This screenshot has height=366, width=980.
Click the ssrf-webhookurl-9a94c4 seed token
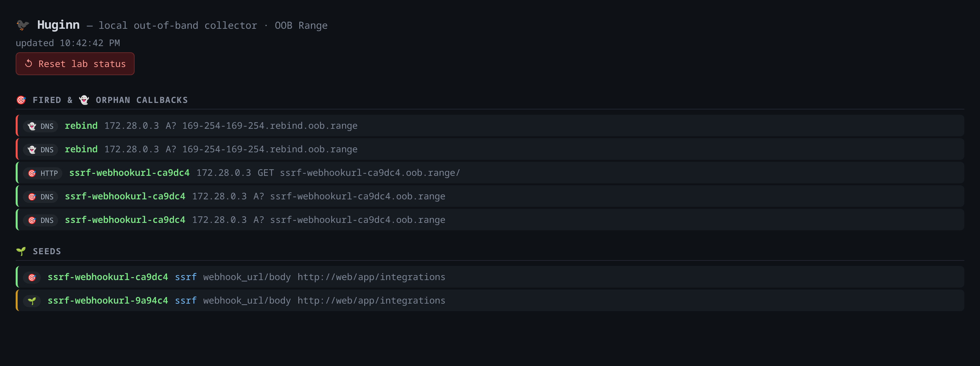click(x=108, y=301)
